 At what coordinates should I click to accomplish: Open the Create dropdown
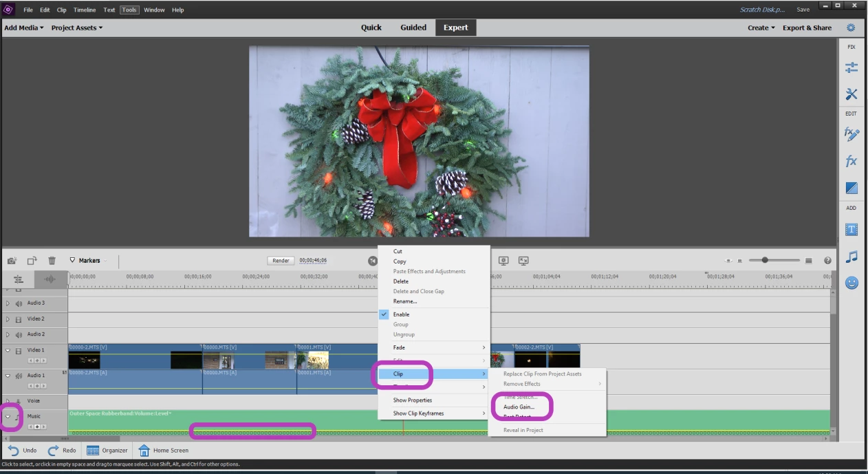pyautogui.click(x=761, y=28)
